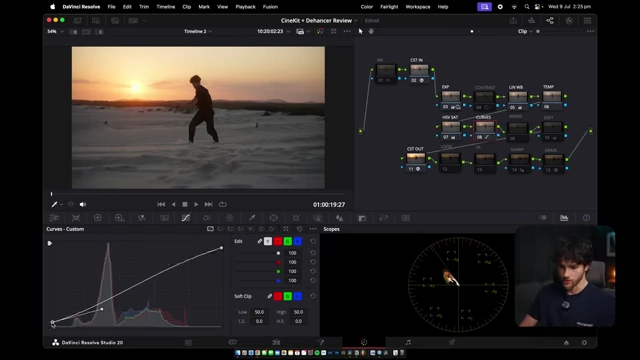Toggle playback loop mode
Image resolution: width=640 pixels, height=360 pixels.
point(223,204)
